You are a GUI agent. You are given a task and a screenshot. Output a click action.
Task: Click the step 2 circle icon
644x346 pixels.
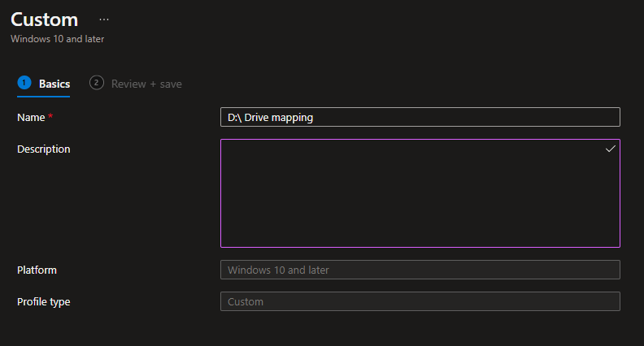(97, 83)
